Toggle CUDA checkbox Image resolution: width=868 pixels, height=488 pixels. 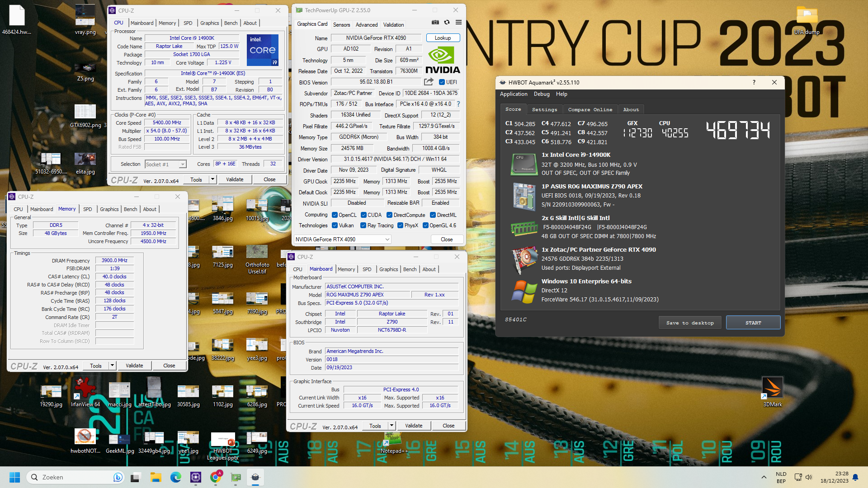pyautogui.click(x=363, y=215)
